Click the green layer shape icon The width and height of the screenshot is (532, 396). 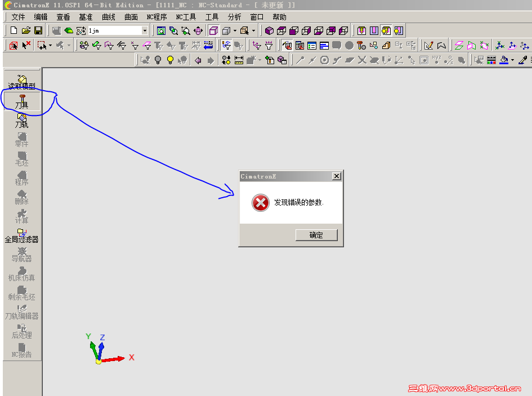pos(69,30)
